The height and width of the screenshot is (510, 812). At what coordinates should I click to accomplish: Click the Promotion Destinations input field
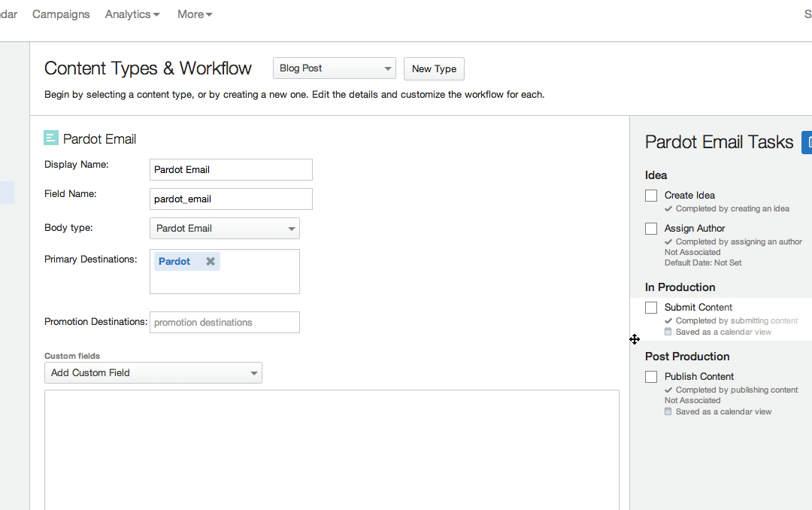click(x=225, y=323)
